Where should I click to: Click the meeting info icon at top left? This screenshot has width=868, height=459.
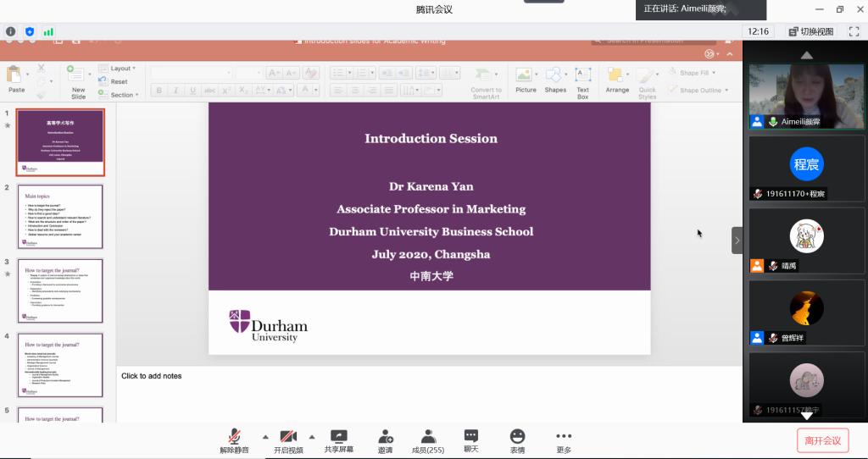coord(11,31)
